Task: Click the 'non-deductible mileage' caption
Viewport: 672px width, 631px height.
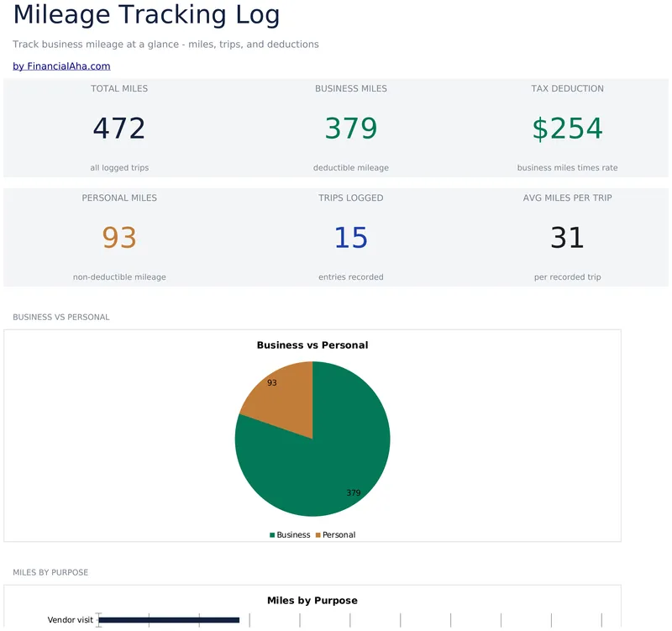Action: point(119,277)
